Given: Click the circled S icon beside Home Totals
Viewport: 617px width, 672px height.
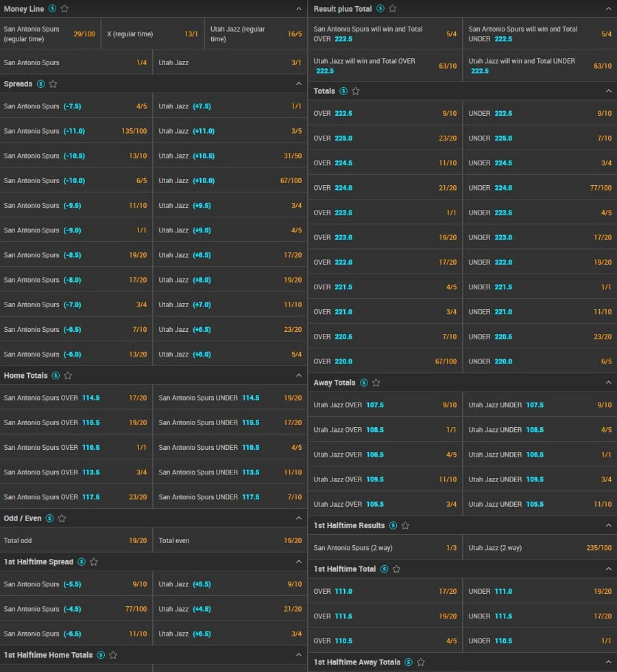Looking at the screenshot, I should tap(56, 376).
